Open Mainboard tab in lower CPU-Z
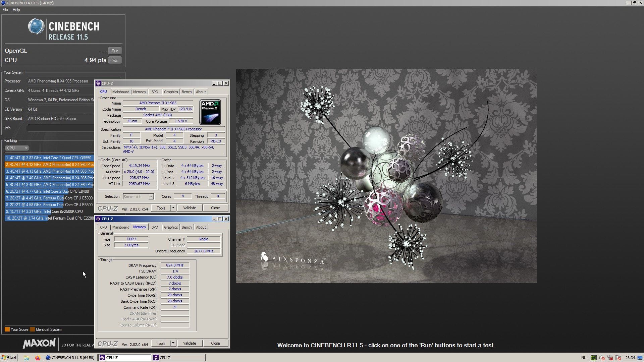The height and width of the screenshot is (362, 644). [x=121, y=227]
